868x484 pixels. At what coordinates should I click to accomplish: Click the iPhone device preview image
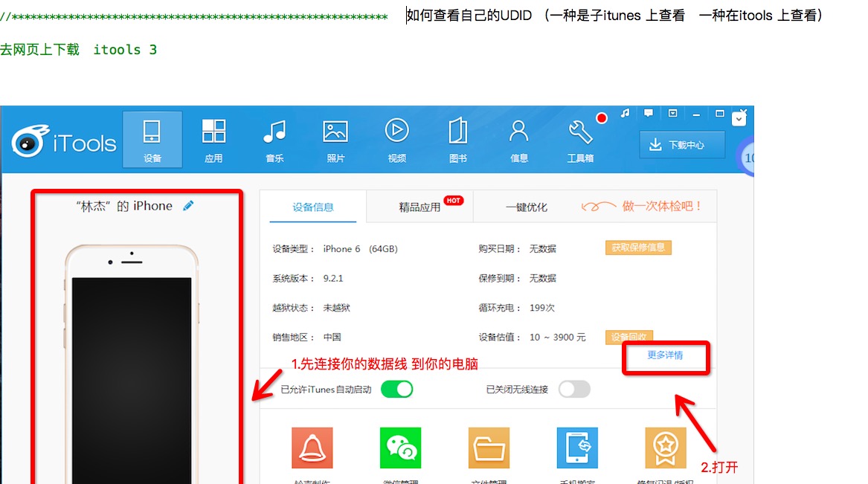[x=132, y=364]
